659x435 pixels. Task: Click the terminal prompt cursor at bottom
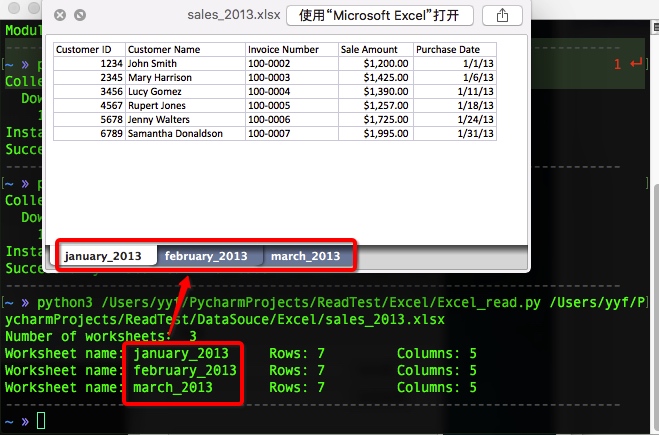pos(41,420)
